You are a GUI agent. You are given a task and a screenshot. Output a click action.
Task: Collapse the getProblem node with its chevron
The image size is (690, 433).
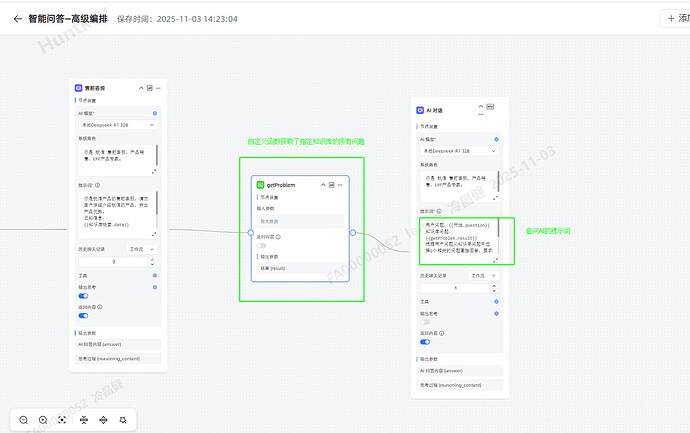[x=323, y=185]
